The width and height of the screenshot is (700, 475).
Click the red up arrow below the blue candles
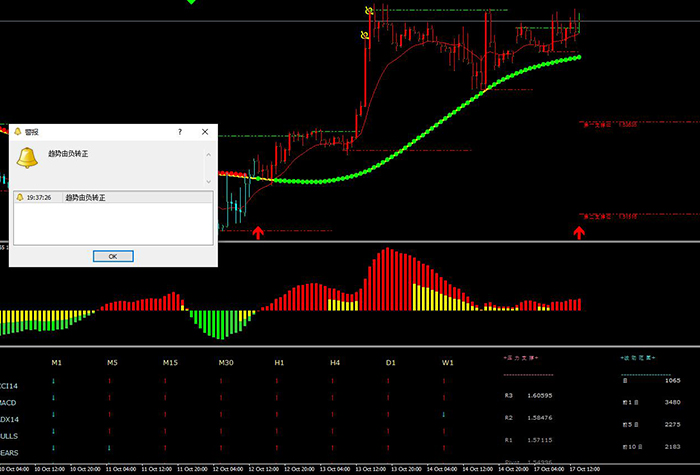258,233
